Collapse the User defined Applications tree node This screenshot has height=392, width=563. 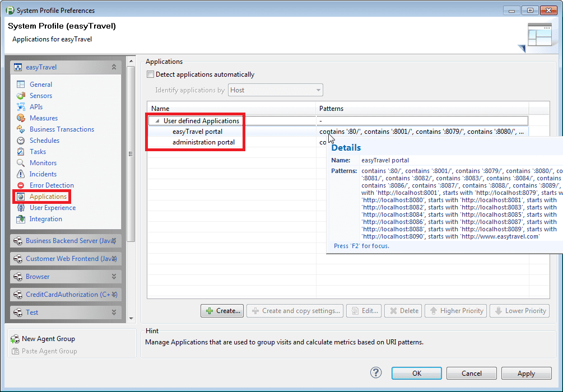point(157,121)
